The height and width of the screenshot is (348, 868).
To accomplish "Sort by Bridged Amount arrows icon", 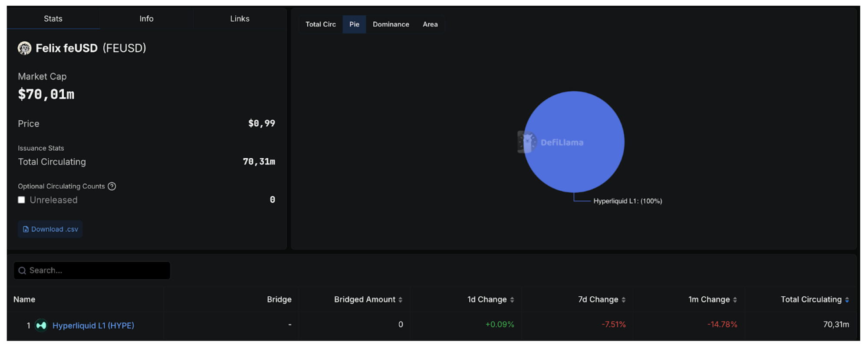I will coord(400,300).
